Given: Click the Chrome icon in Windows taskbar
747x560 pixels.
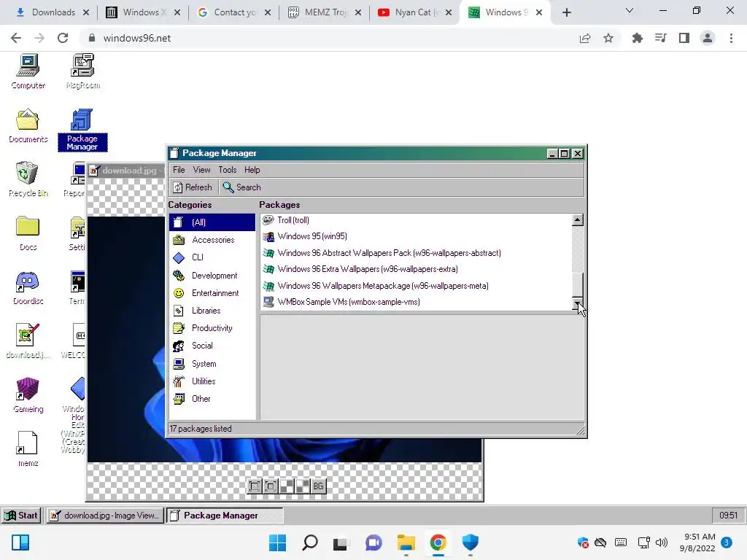Looking at the screenshot, I should tap(438, 542).
